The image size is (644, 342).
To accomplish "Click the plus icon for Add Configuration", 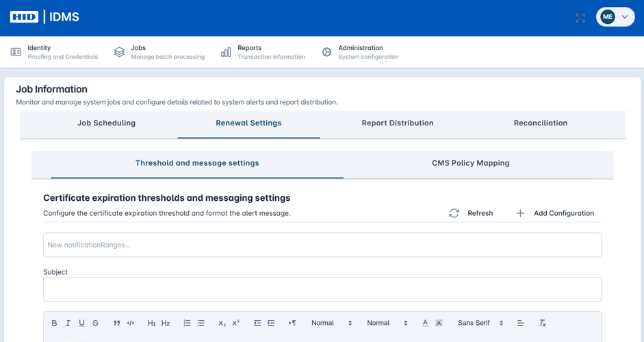I will click(520, 213).
